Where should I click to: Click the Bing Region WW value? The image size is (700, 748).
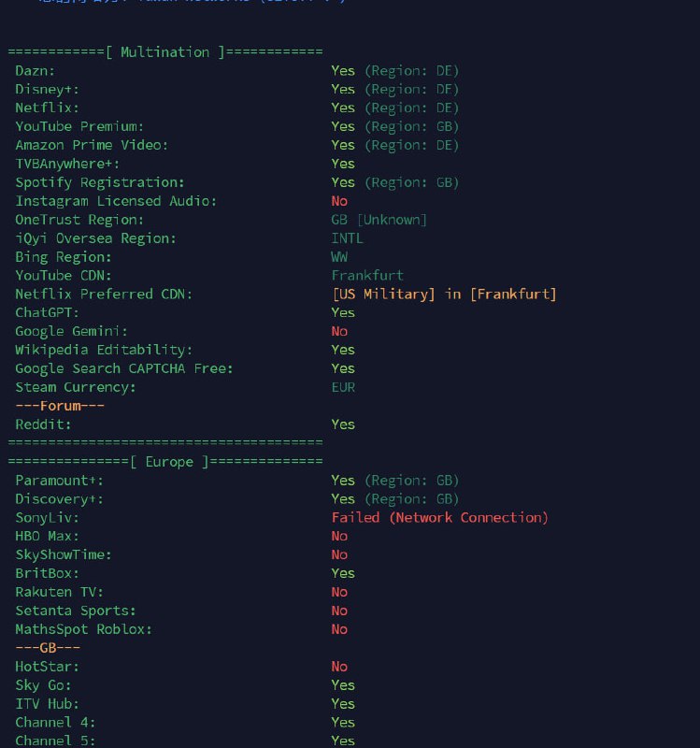point(339,256)
